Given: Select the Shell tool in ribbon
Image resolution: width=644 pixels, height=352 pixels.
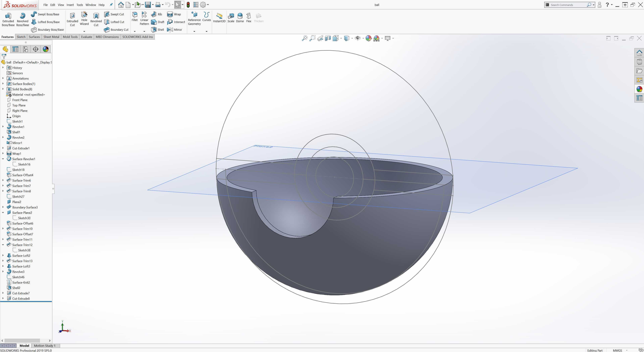Looking at the screenshot, I should [158, 30].
